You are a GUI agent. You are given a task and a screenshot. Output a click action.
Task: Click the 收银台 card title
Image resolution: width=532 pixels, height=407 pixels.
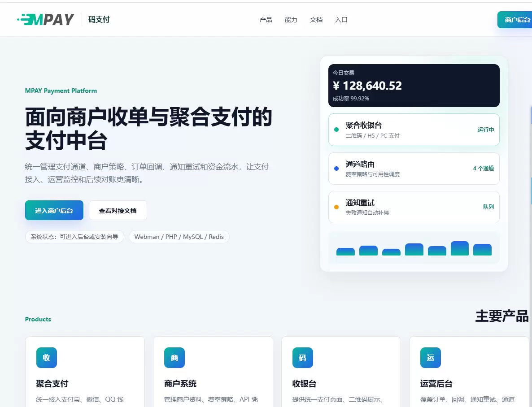tap(304, 384)
